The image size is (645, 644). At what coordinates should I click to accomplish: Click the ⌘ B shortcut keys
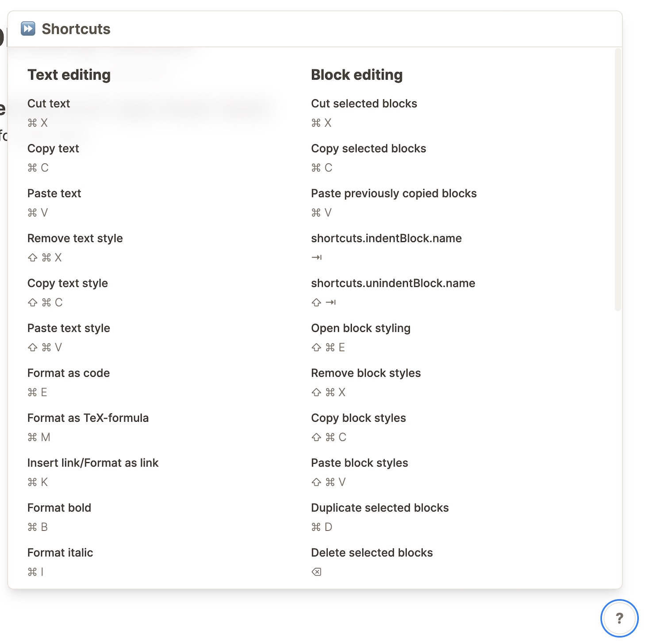(38, 527)
